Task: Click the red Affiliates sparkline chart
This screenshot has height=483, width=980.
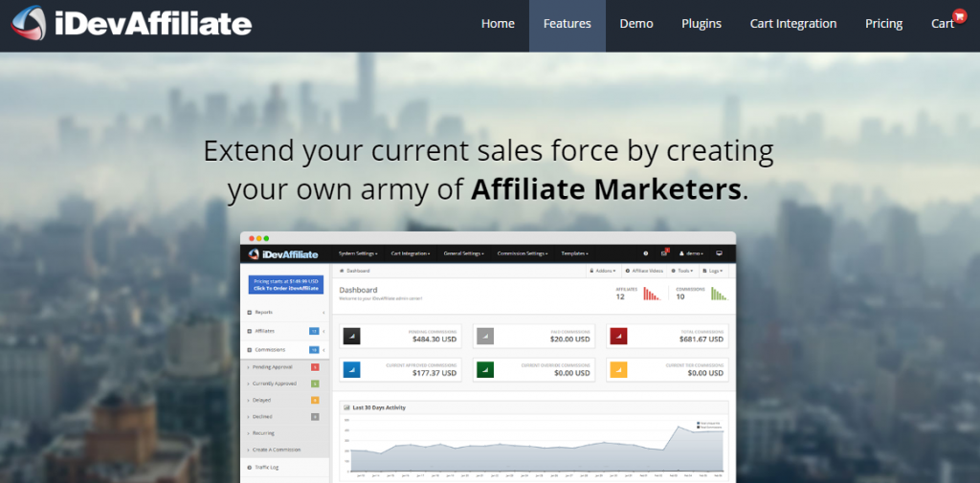Action: (x=652, y=294)
